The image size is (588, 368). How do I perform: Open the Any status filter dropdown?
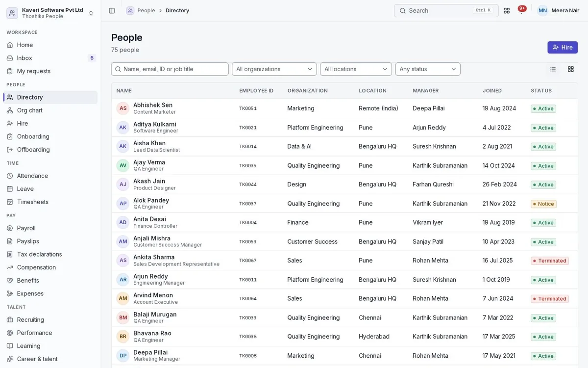pyautogui.click(x=428, y=69)
